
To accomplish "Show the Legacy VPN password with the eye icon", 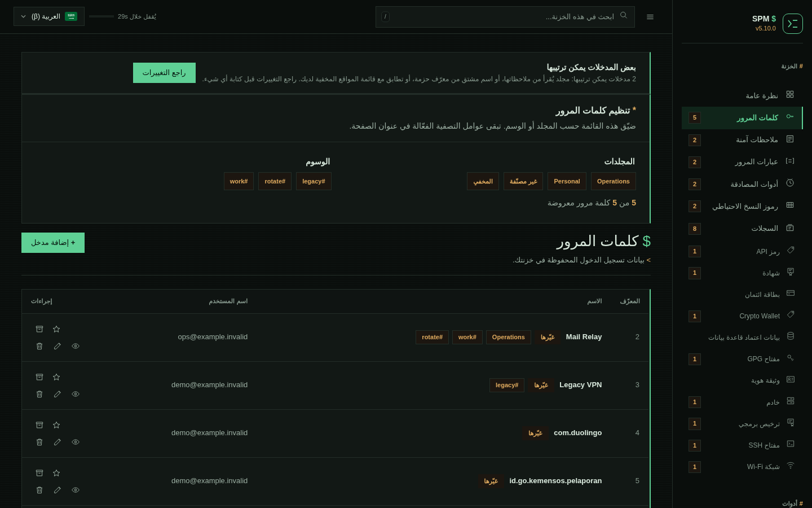I will pyautogui.click(x=76, y=394).
